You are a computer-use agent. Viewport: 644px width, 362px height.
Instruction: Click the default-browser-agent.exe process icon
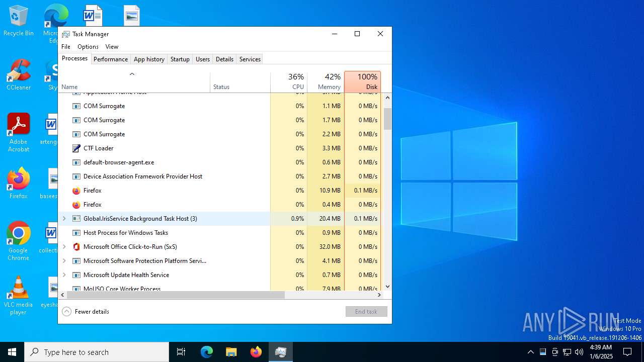coord(76,162)
